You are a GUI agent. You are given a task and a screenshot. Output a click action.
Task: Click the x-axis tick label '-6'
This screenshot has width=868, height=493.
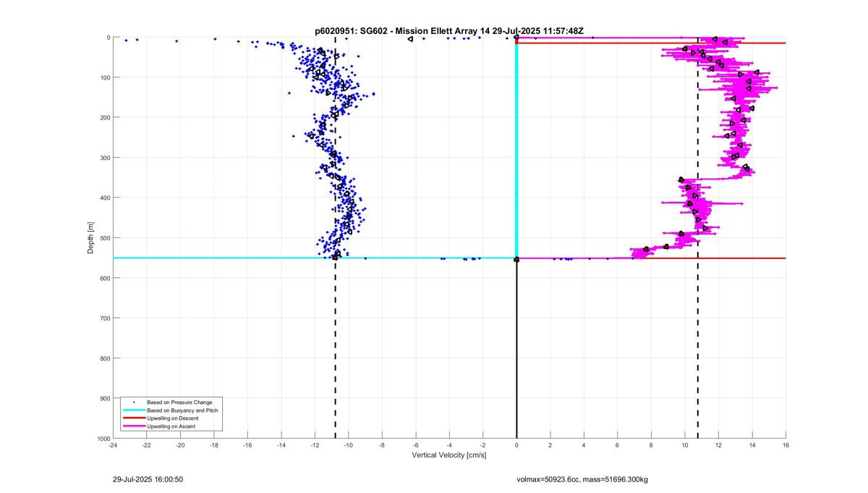tap(416, 446)
